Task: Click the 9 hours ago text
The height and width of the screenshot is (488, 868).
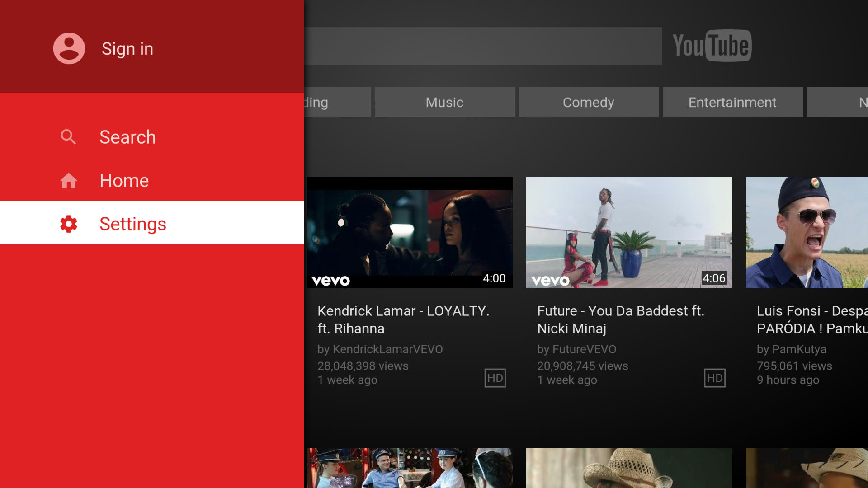Action: coord(788,380)
